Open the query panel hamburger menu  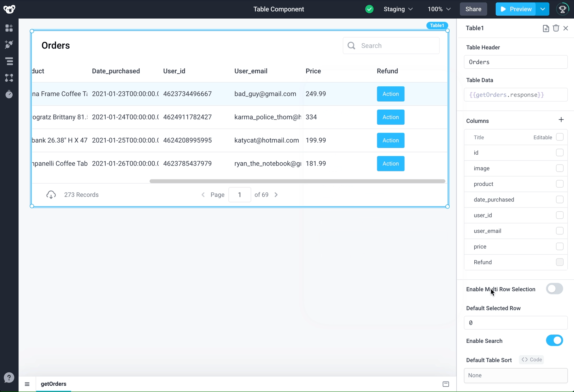[27, 384]
